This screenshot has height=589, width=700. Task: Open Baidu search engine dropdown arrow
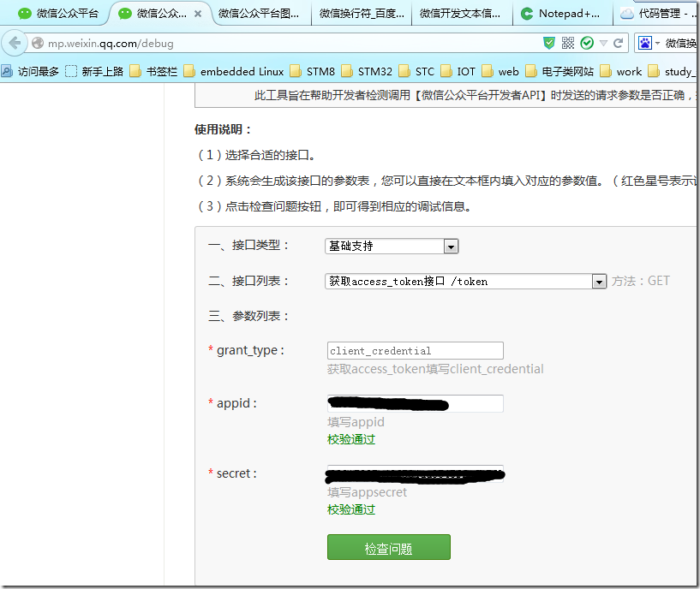point(657,44)
